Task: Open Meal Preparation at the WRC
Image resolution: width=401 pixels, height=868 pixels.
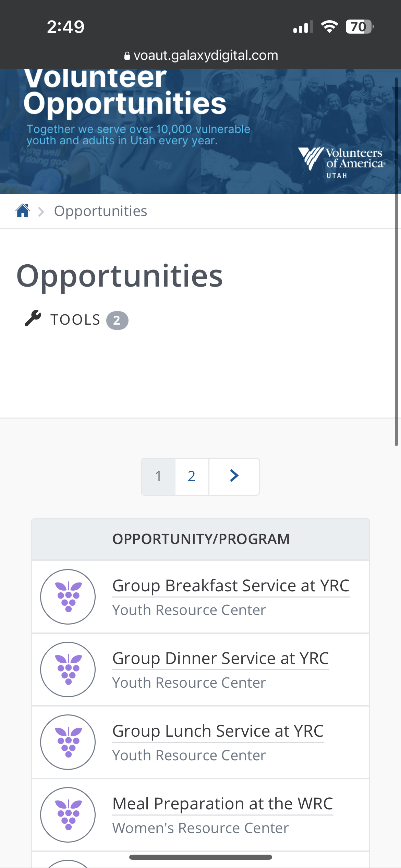Action: (x=223, y=804)
